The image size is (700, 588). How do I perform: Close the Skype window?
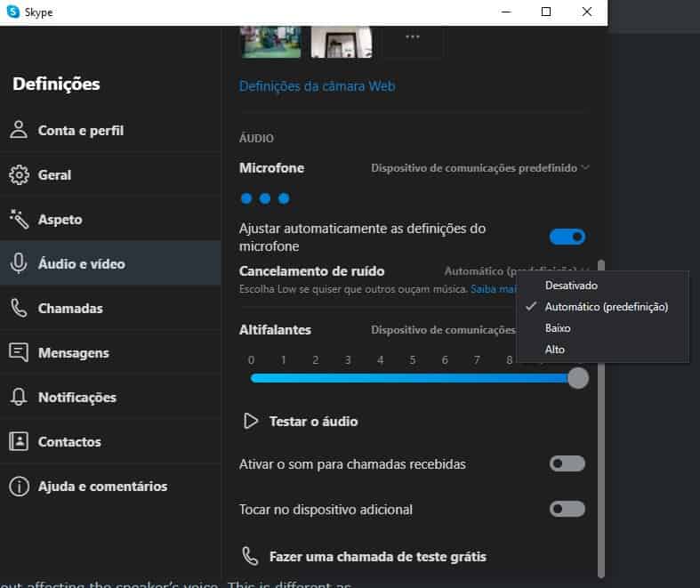pyautogui.click(x=587, y=12)
